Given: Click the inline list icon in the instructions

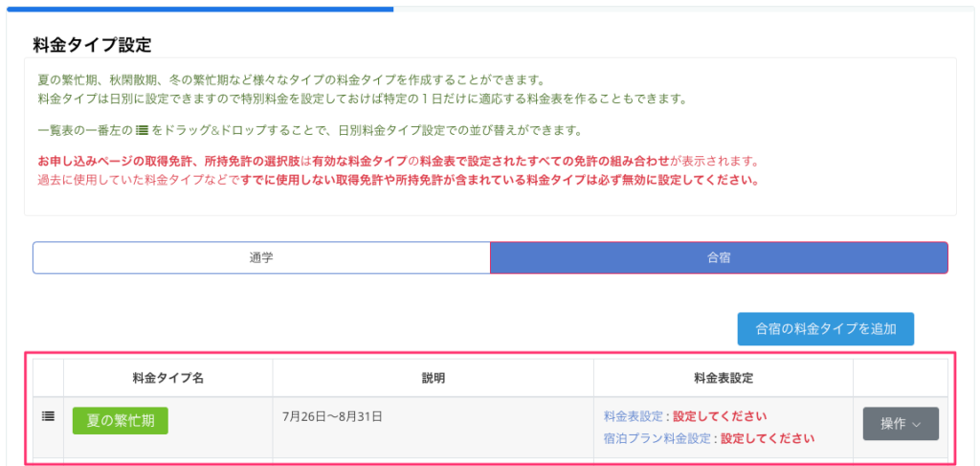Looking at the screenshot, I should (141, 130).
